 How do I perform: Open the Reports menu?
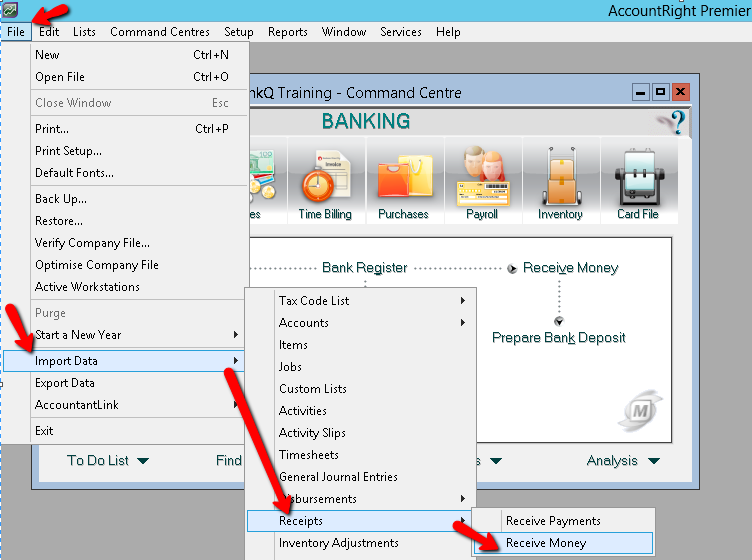[288, 32]
